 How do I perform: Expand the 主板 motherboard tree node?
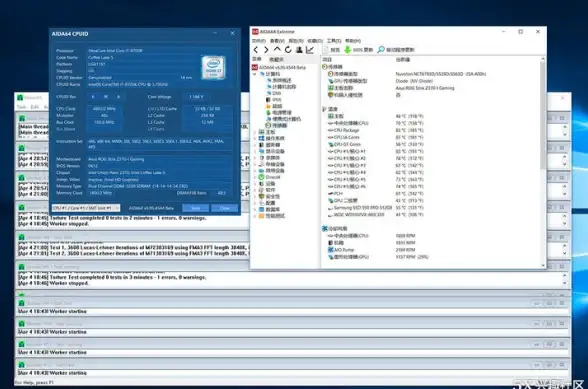pos(255,132)
